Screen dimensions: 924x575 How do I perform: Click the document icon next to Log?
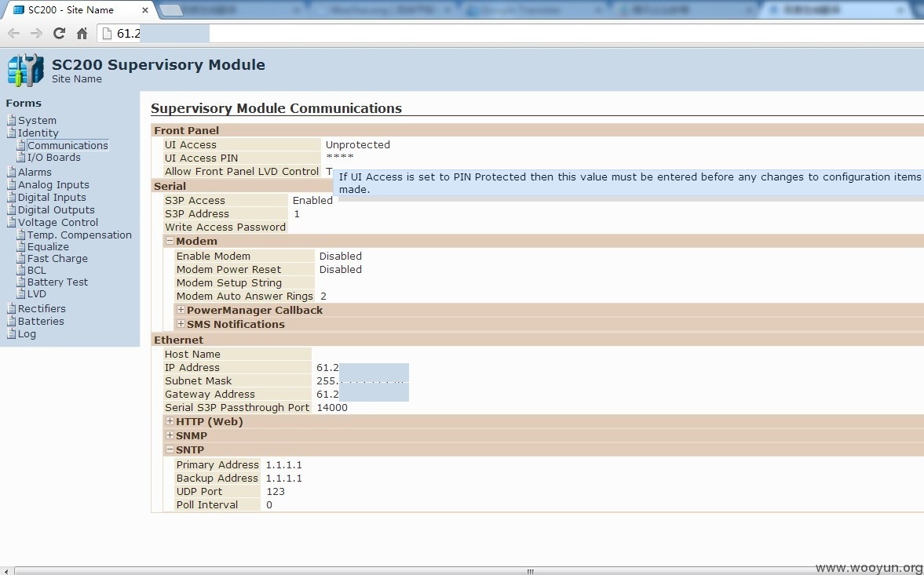(x=11, y=333)
